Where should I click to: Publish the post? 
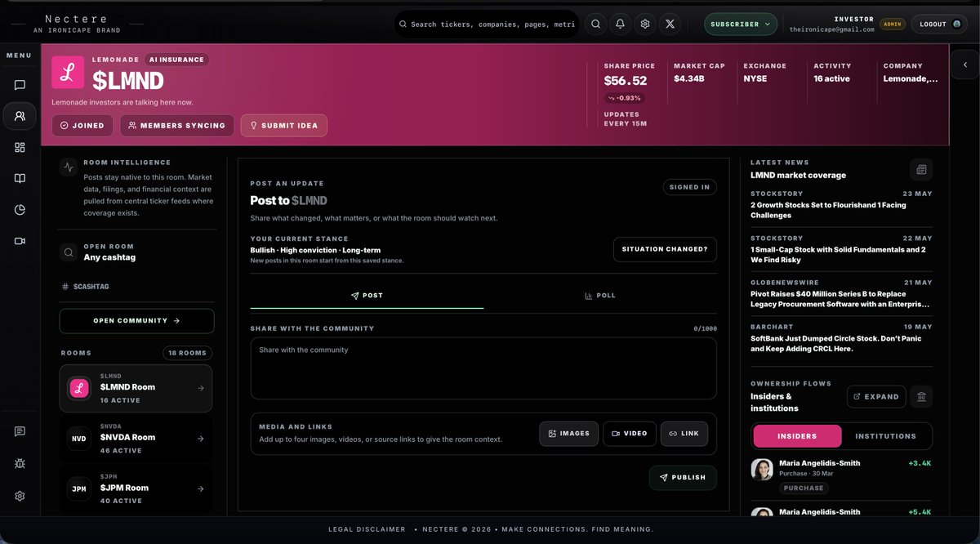683,477
